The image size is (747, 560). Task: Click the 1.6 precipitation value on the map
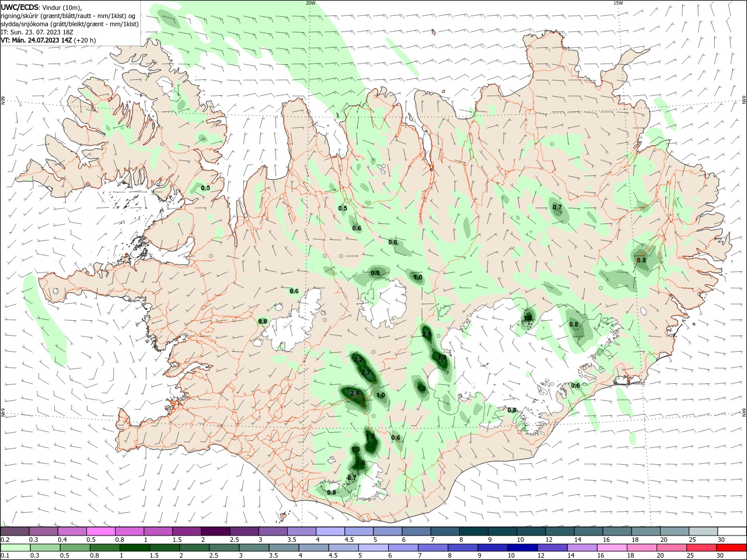361,463
